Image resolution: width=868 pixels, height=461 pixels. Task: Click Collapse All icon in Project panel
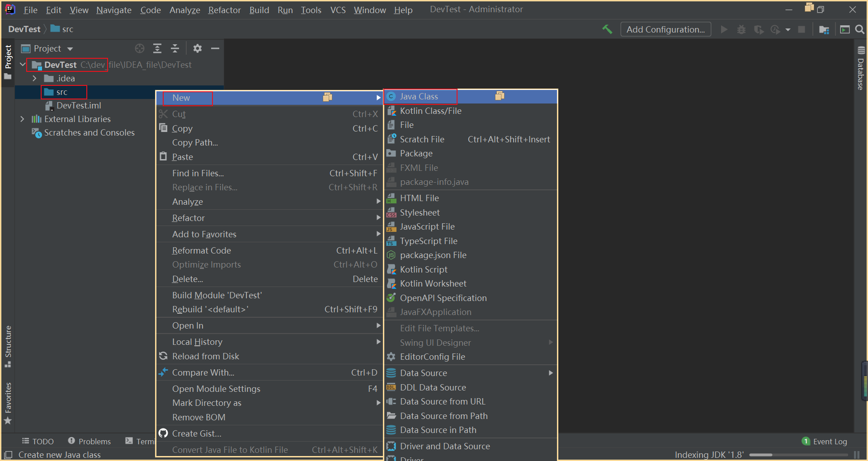(x=175, y=48)
